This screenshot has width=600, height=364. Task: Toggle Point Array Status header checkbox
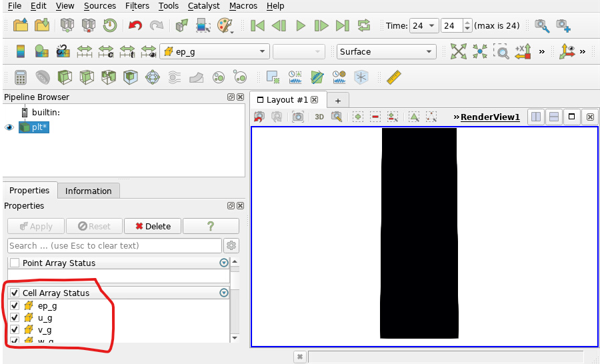15,263
